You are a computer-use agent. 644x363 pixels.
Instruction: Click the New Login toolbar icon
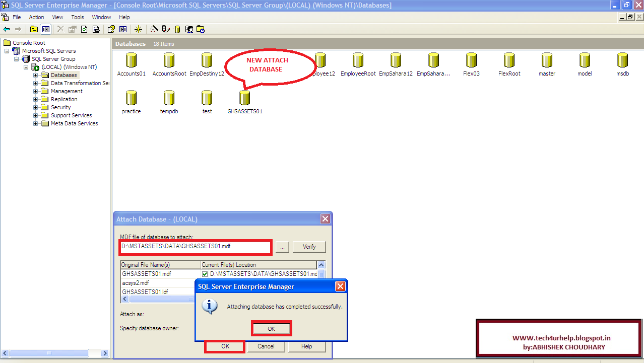189,29
